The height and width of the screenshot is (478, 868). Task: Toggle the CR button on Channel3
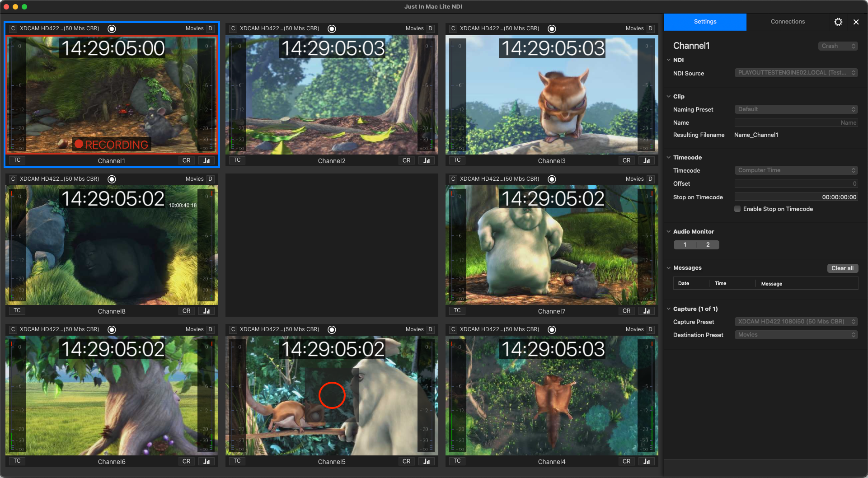[x=626, y=160]
